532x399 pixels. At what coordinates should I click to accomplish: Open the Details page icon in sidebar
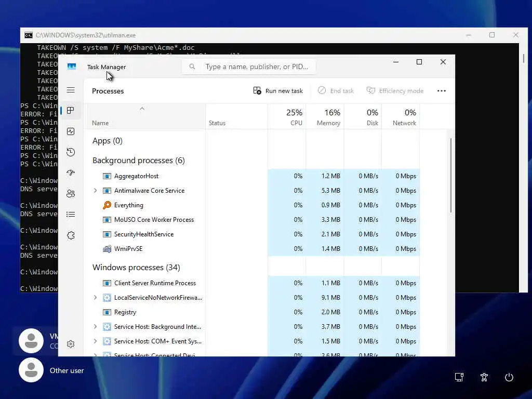(71, 215)
